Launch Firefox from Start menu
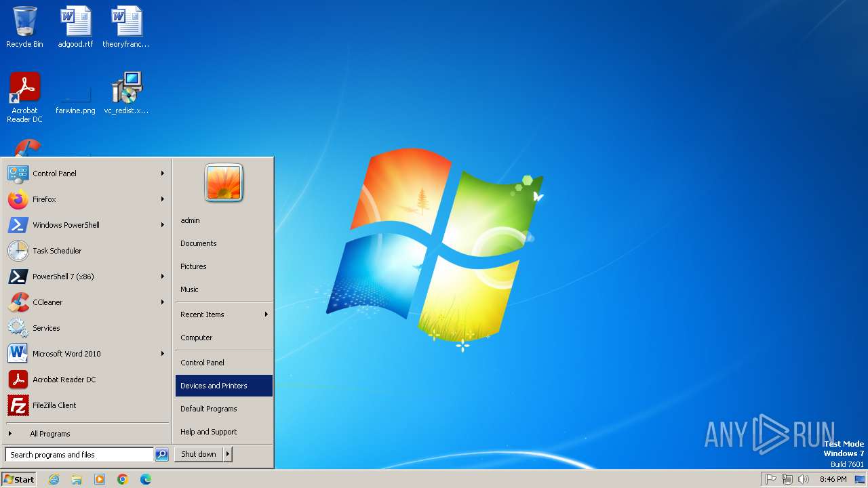The image size is (868, 488). (87, 199)
